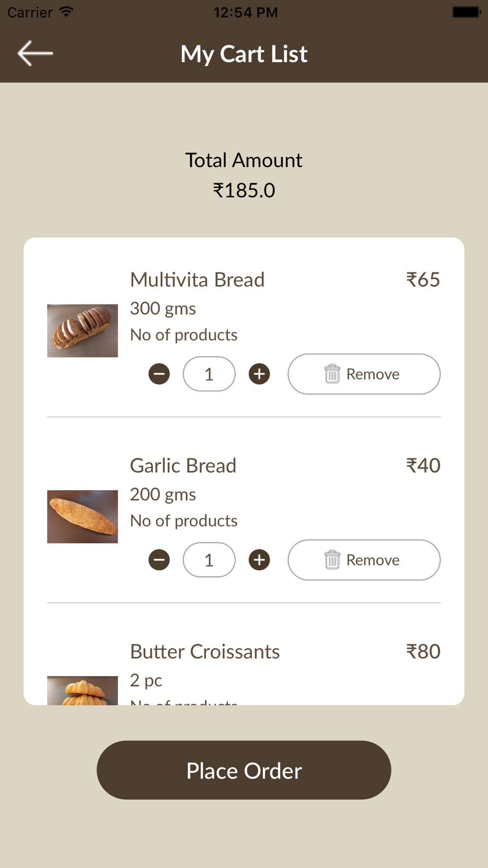Image resolution: width=488 pixels, height=868 pixels.
Task: Open the Garlic Bread product thumbnail
Action: [x=82, y=517]
